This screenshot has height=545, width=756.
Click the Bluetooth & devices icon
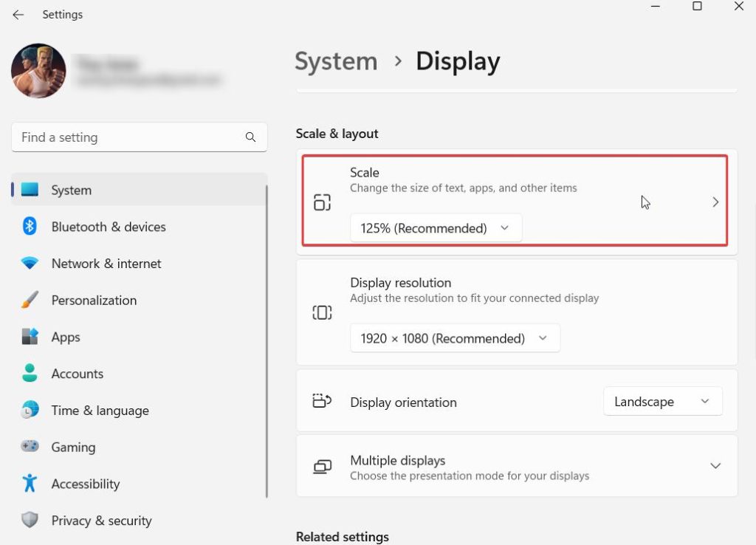point(30,227)
